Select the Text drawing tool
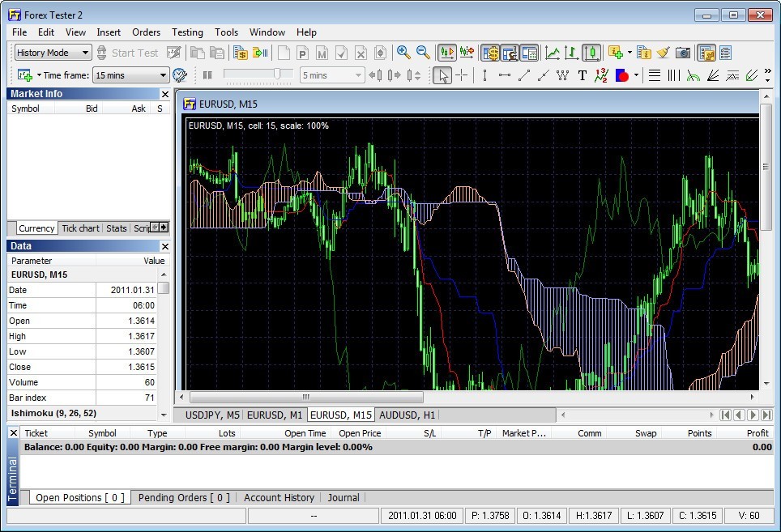Image resolution: width=781 pixels, height=532 pixels. pyautogui.click(x=581, y=75)
